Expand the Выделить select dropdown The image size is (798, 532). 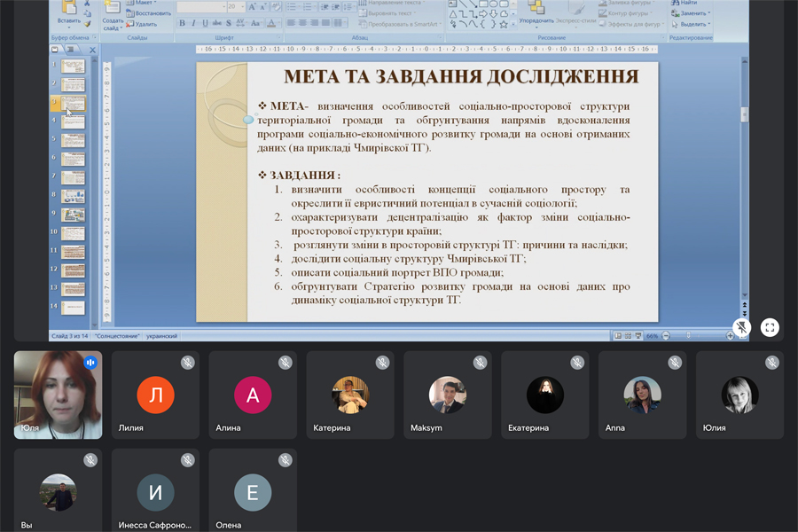pos(694,24)
